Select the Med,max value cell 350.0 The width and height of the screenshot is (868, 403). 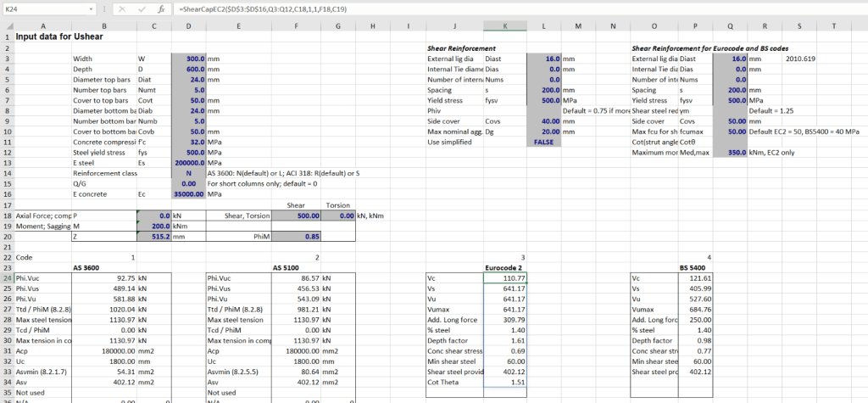[730, 152]
